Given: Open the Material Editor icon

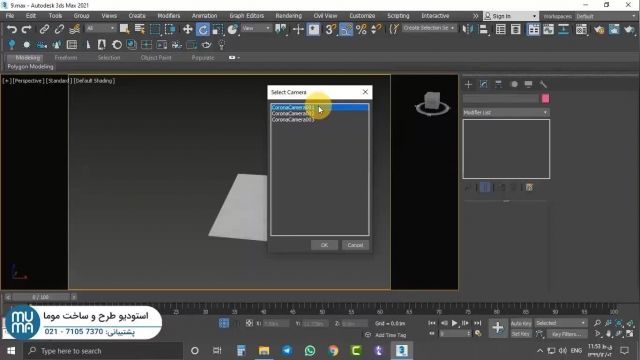Looking at the screenshot, I should coord(581,29).
